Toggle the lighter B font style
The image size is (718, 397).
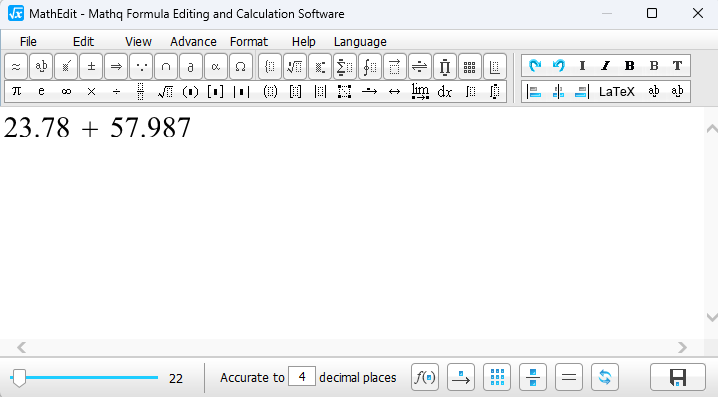[x=654, y=66]
